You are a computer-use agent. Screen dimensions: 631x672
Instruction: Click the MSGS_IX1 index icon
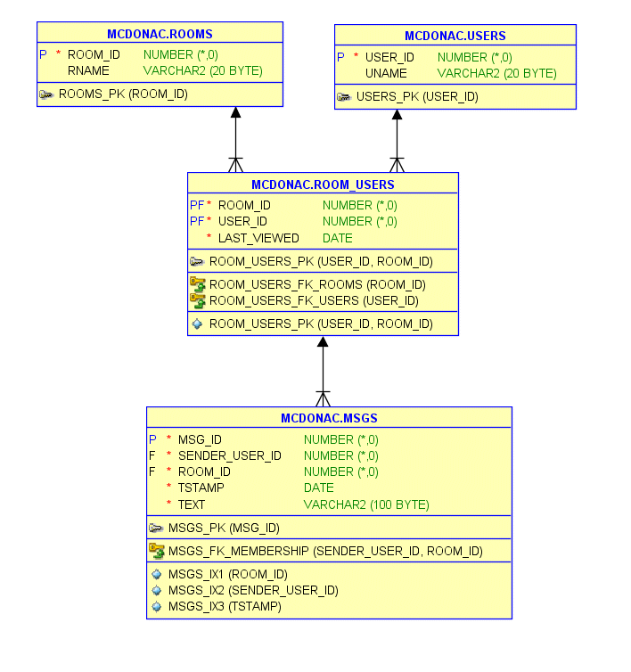click(x=157, y=575)
